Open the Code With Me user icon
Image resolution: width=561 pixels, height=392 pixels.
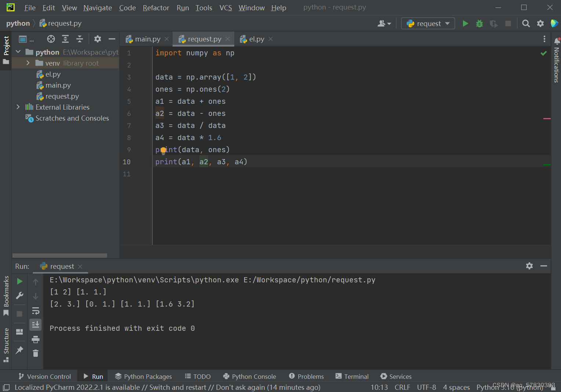(384, 23)
